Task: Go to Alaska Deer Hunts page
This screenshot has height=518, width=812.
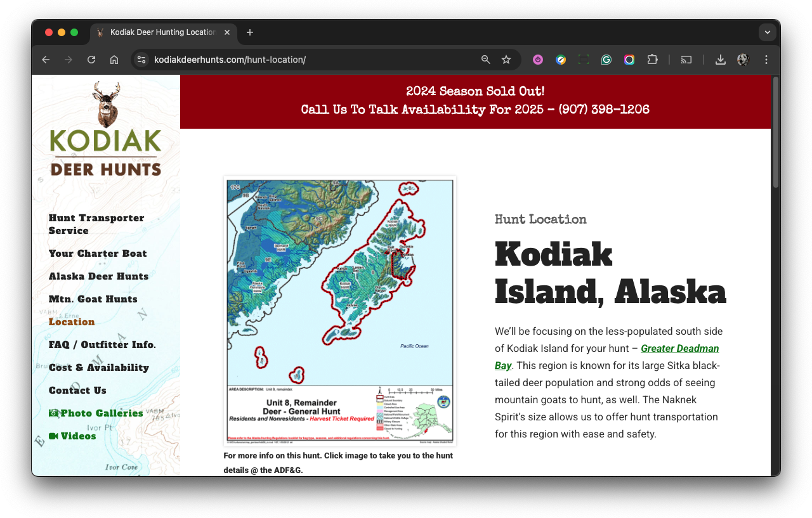Action: (x=98, y=276)
